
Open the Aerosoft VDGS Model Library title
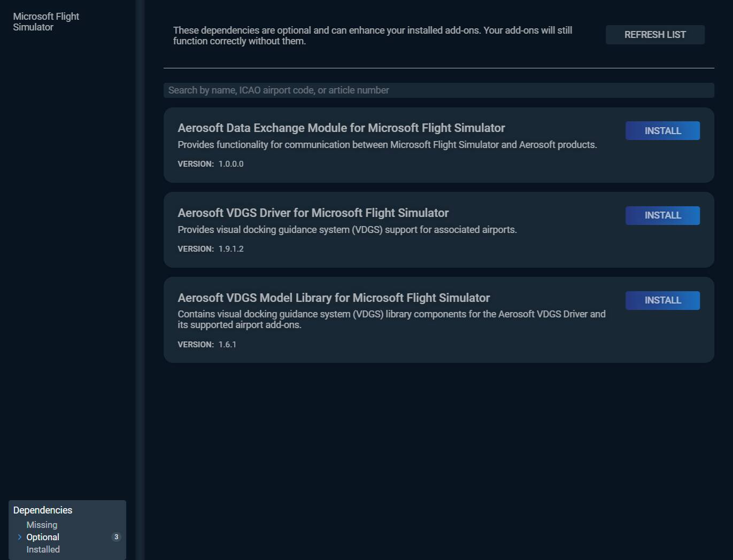[x=334, y=298]
